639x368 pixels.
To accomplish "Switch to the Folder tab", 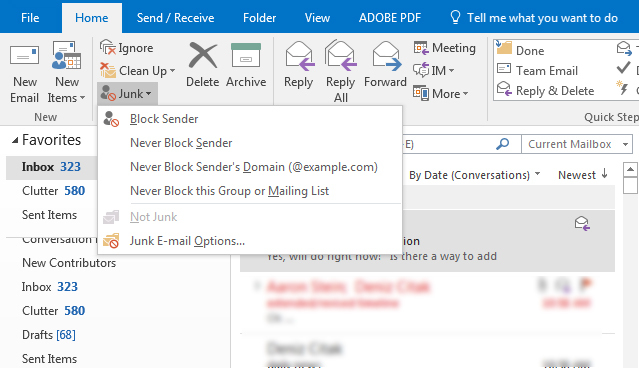I will point(259,18).
